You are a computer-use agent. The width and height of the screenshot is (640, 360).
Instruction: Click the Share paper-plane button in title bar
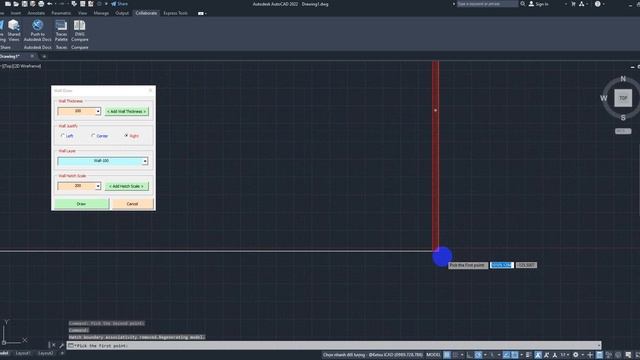119,4
